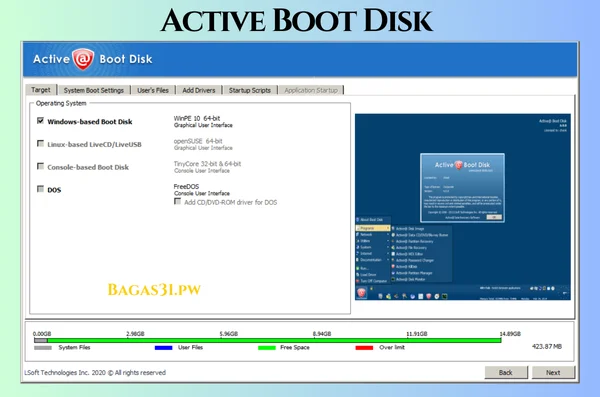The width and height of the screenshot is (600, 397).
Task: Enable Add CD/DVD-ROM driver for DOS
Action: tap(177, 201)
